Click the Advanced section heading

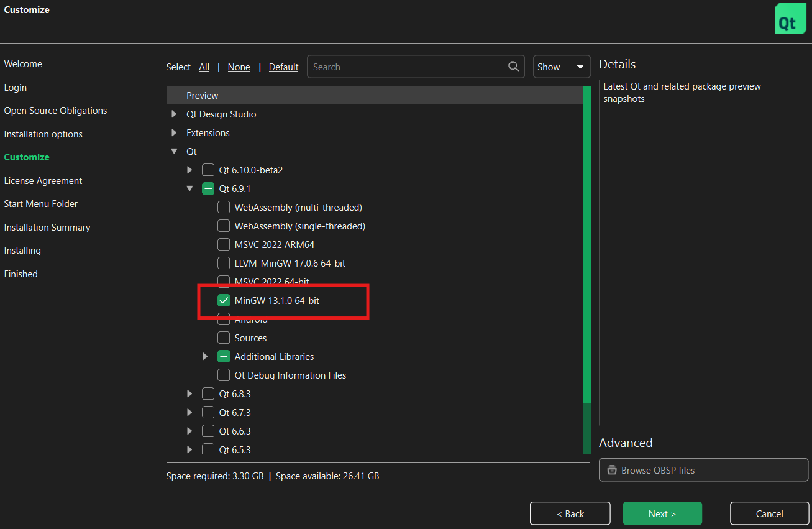point(626,443)
